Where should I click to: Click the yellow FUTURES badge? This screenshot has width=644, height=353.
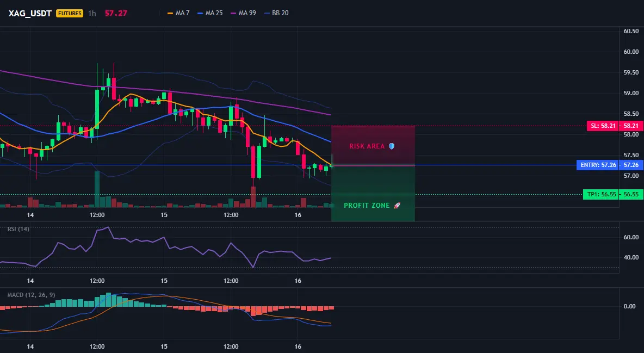70,13
